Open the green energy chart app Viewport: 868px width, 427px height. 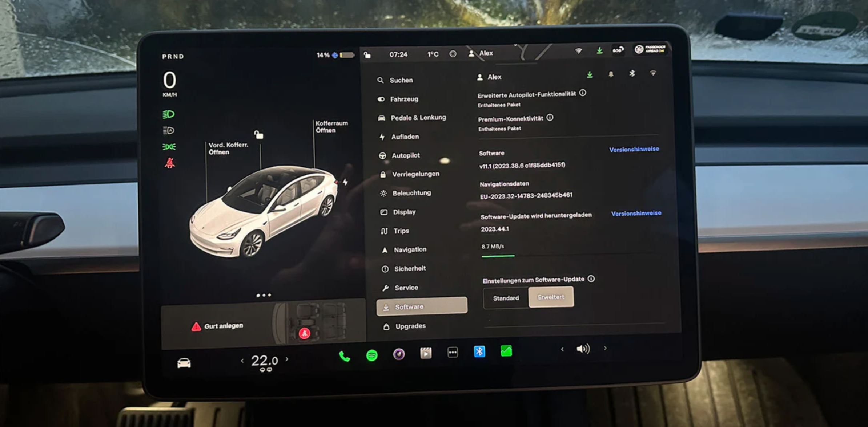506,351
